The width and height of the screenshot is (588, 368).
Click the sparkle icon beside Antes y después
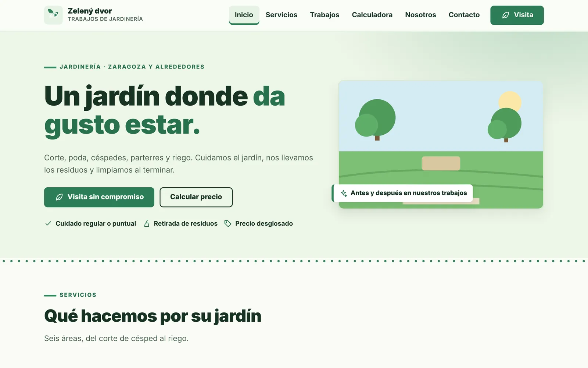(344, 193)
